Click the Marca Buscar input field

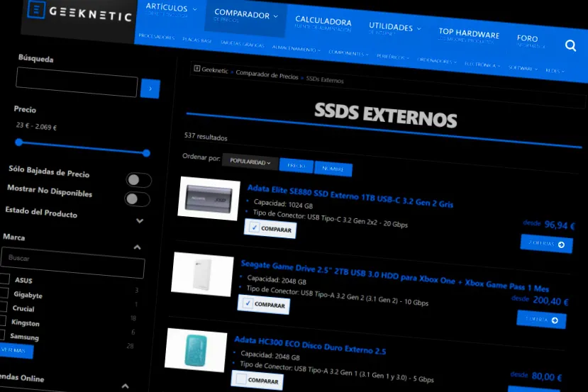tap(73, 262)
